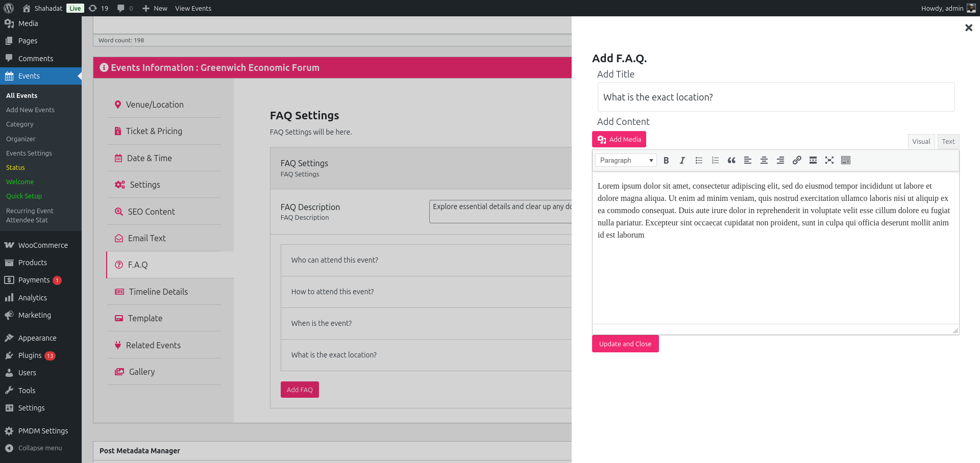
Task: Go to Comments in sidebar
Action: (41, 59)
